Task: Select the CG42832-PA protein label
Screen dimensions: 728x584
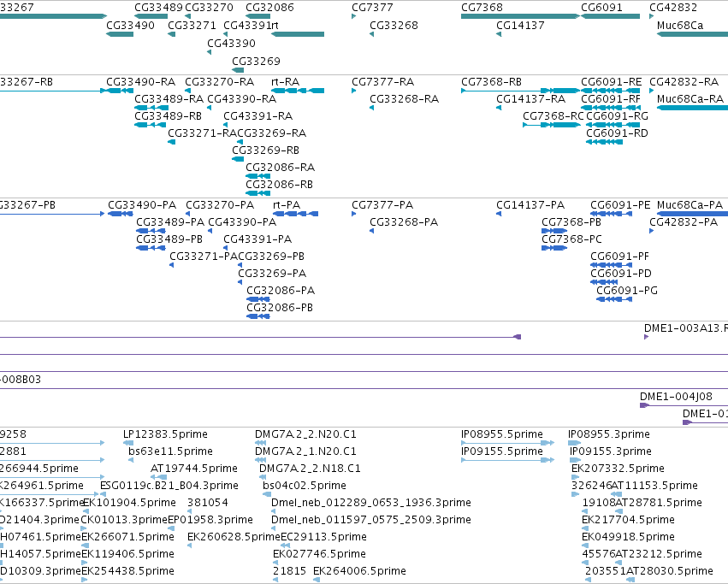Action: click(684, 222)
